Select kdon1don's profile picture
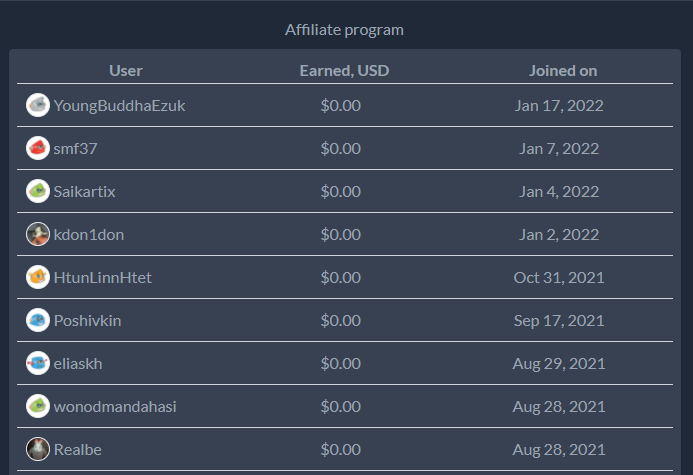Image resolution: width=693 pixels, height=475 pixels. point(38,234)
